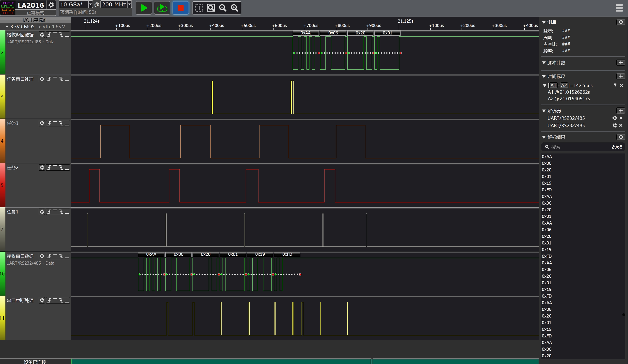
Task: Add a new 解析器 protocol decoder
Action: (621, 111)
